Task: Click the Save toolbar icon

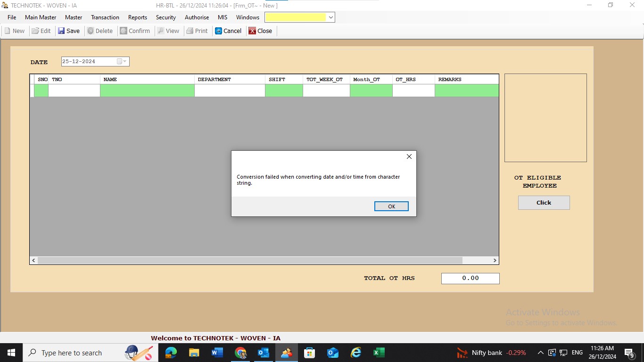Action: click(62, 31)
